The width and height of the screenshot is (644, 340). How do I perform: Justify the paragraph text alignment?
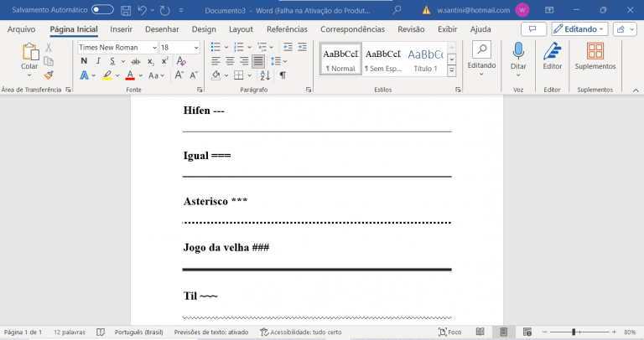tap(257, 61)
